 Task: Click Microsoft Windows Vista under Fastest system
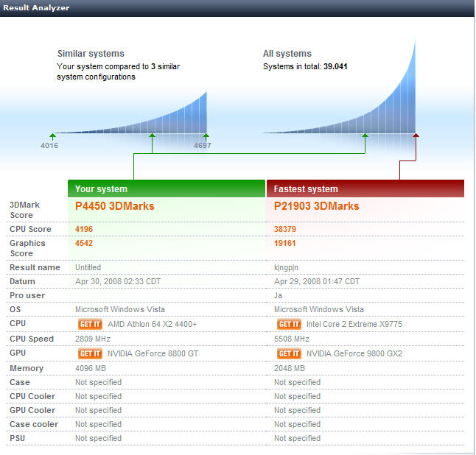tap(319, 309)
